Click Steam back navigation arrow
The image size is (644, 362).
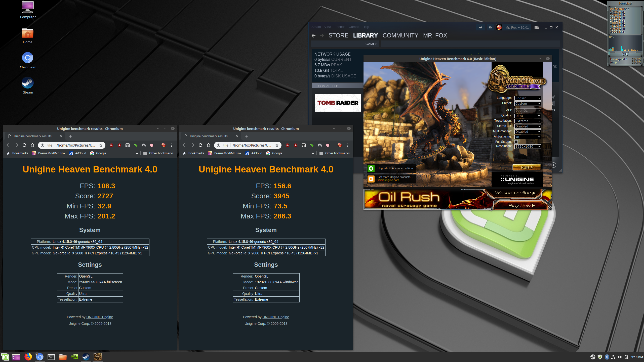pyautogui.click(x=313, y=35)
